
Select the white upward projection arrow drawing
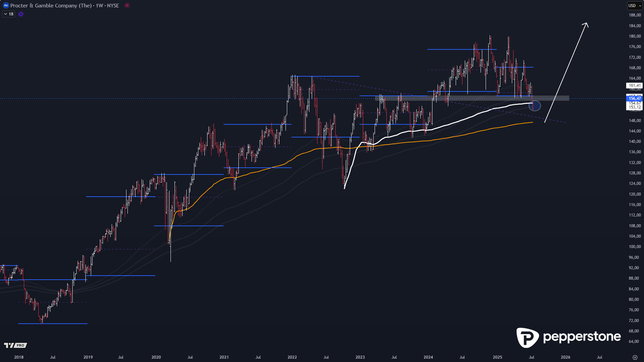pos(566,73)
